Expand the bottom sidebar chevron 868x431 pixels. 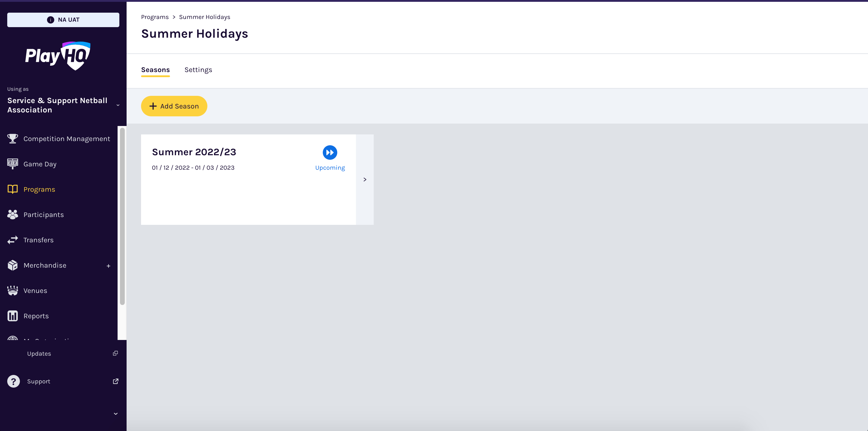coord(115,414)
